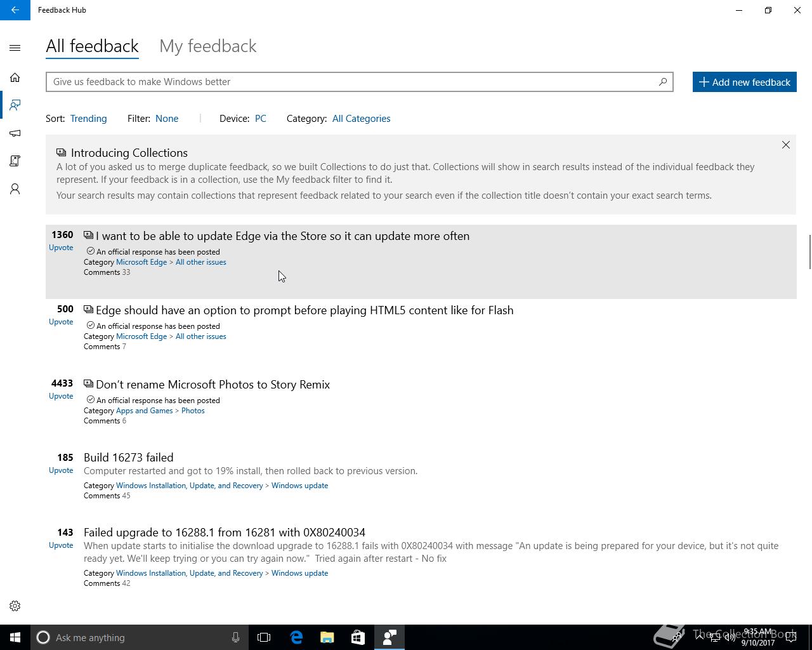812x650 pixels.
Task: Open Quests icon in sidebar
Action: pyautogui.click(x=15, y=161)
